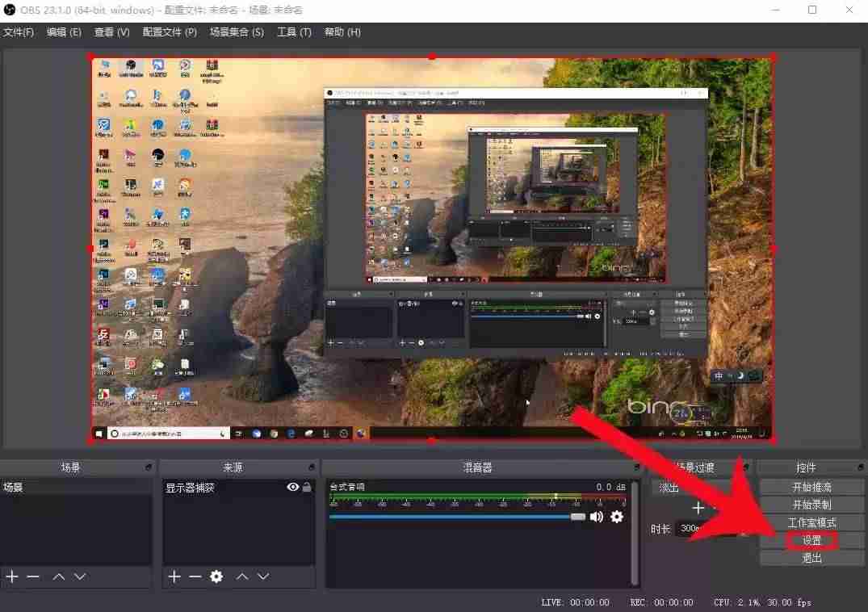Click the 开始推流 button
The width and height of the screenshot is (868, 612).
[811, 487]
